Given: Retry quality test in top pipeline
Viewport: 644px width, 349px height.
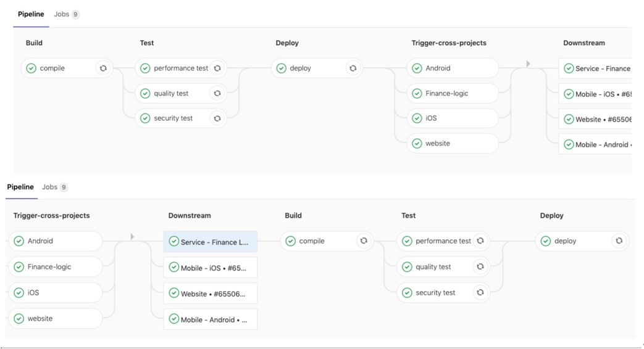Looking at the screenshot, I should tap(217, 94).
